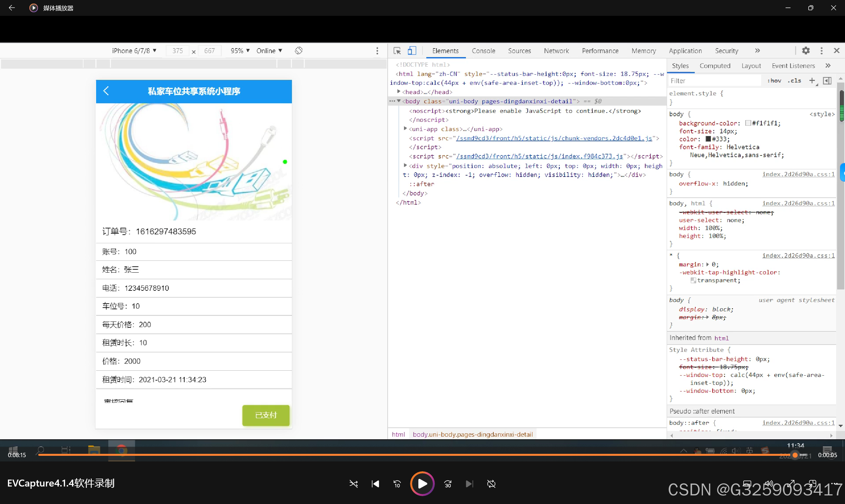Rotate the emulated device orientation
Image resolution: width=845 pixels, height=504 pixels.
pyautogui.click(x=299, y=51)
